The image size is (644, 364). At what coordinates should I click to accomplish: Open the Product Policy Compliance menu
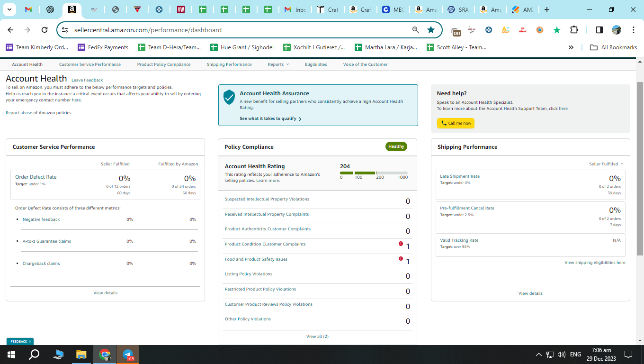(164, 64)
